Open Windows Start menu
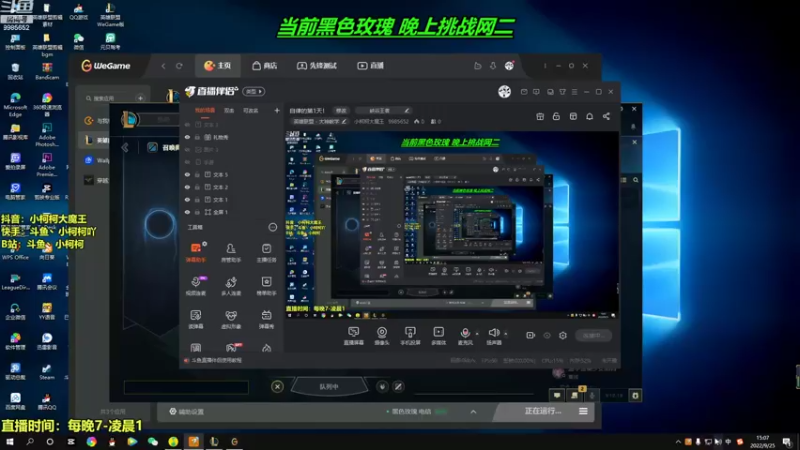 pyautogui.click(x=10, y=442)
